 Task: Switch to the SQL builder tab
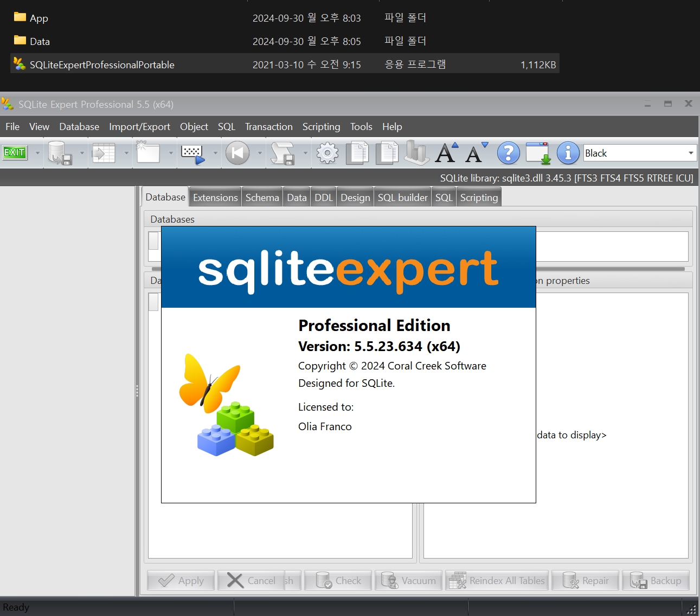403,198
